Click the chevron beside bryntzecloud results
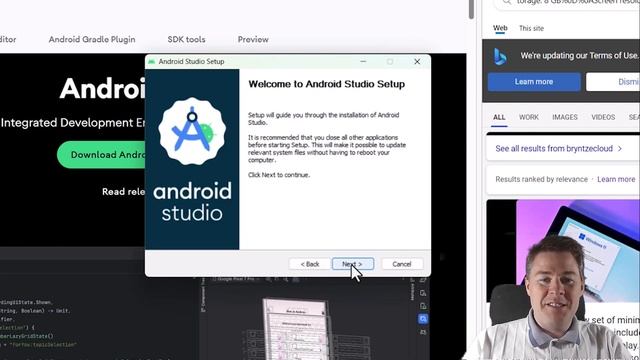Viewport: 640px width, 360px height. [x=620, y=149]
